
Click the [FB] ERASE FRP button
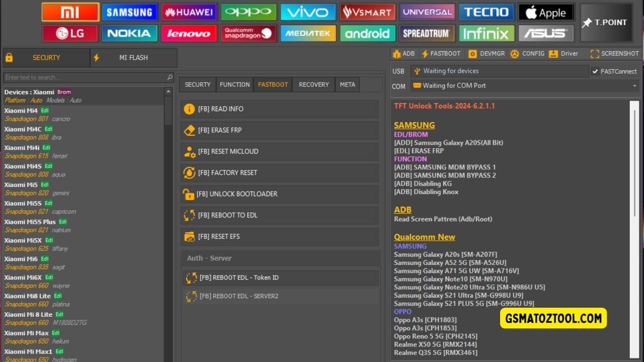click(x=280, y=130)
